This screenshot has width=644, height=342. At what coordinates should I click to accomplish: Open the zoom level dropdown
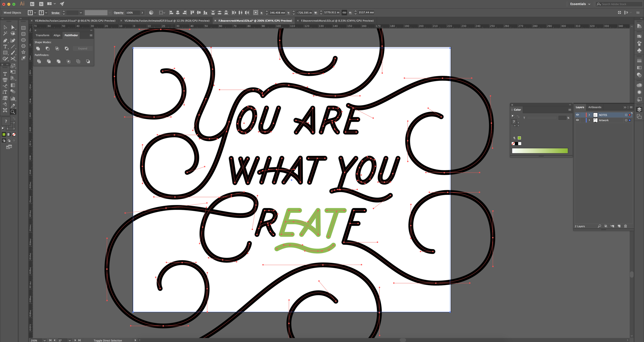pos(45,340)
